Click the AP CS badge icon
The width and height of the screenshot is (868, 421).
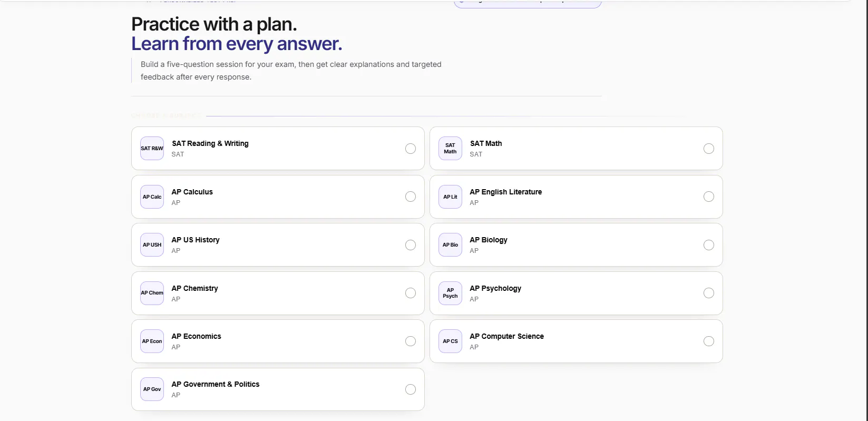[450, 341]
